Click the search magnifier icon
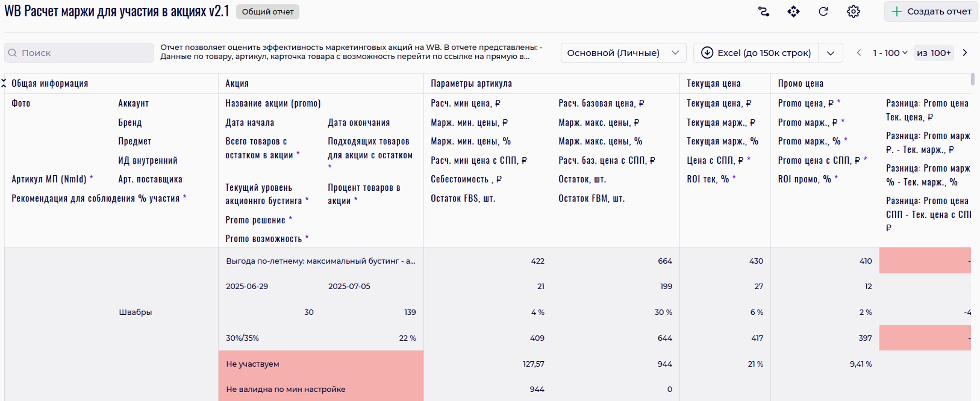Screen dimensions: 980x401 13,53
